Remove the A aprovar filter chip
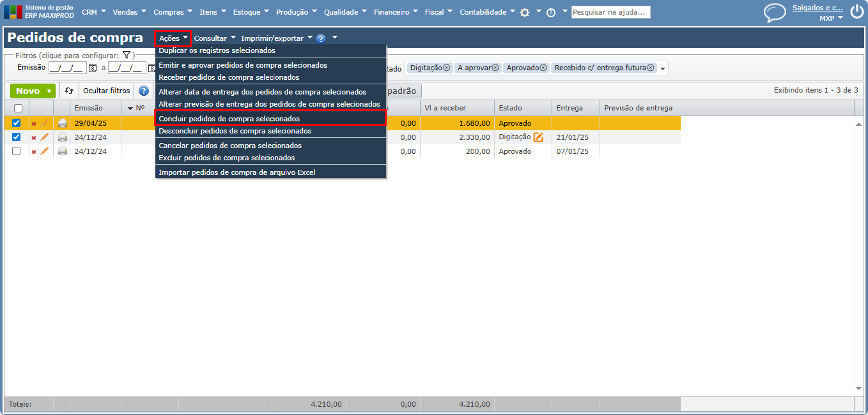Image resolution: width=868 pixels, height=415 pixels. tap(495, 68)
